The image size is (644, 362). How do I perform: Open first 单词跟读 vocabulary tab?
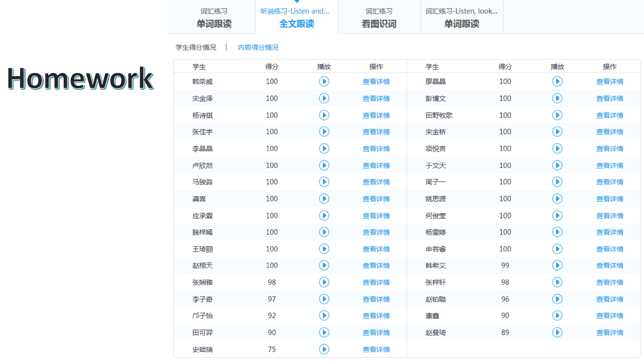coord(214,17)
